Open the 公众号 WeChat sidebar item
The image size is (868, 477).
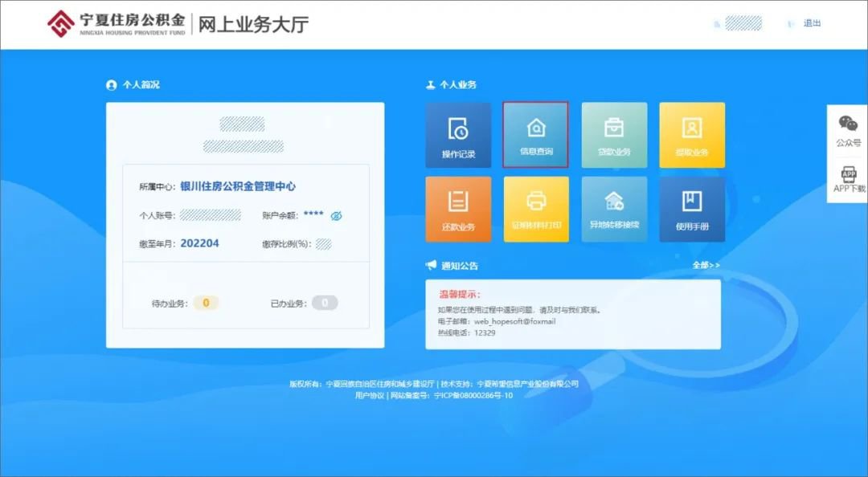point(848,132)
